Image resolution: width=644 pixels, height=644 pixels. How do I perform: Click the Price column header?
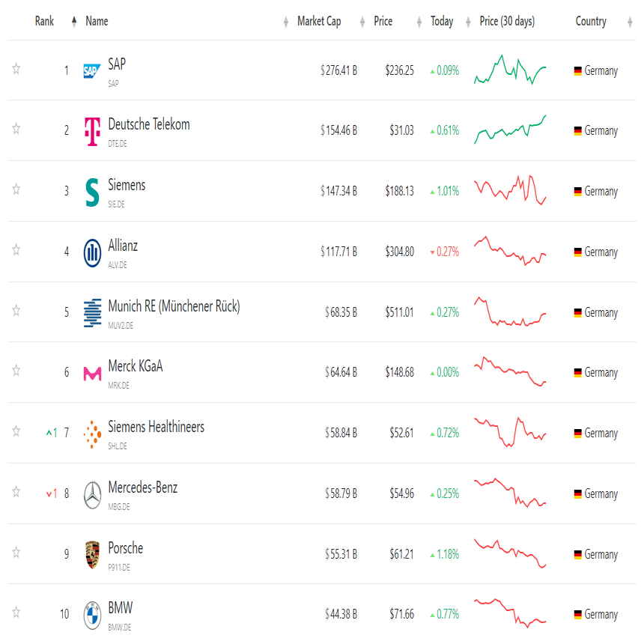pyautogui.click(x=383, y=22)
